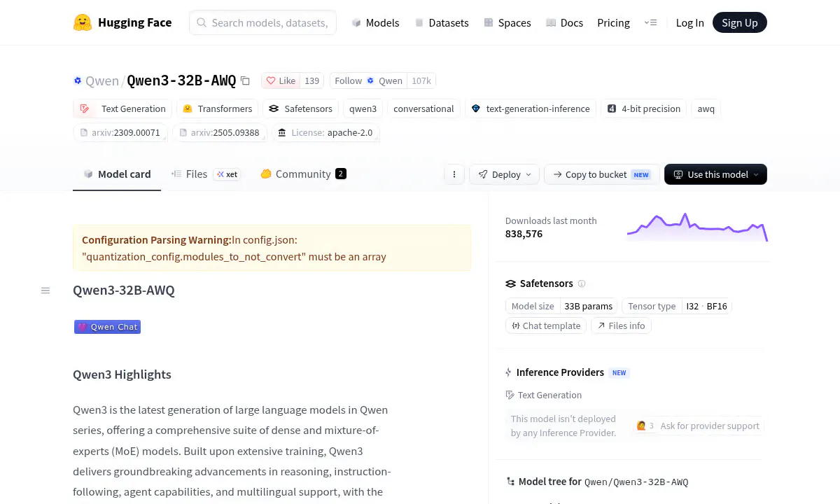
Task: Select the text-generation-inference tag
Action: [x=530, y=108]
